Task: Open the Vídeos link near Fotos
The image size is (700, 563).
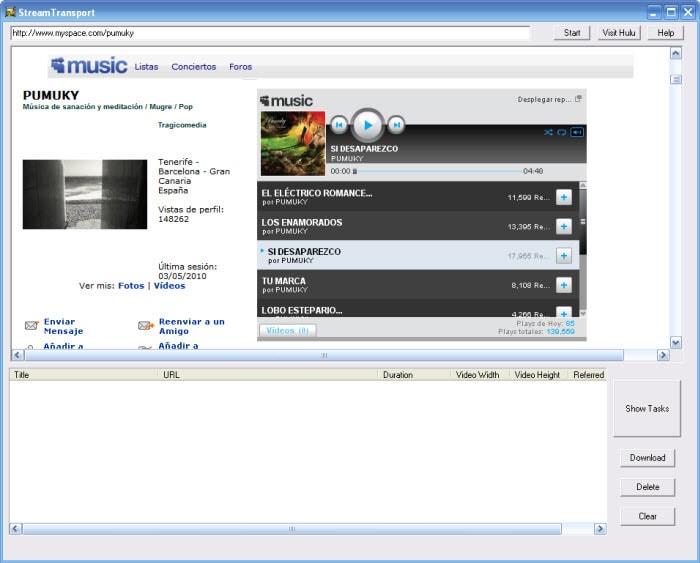Action: (x=170, y=286)
